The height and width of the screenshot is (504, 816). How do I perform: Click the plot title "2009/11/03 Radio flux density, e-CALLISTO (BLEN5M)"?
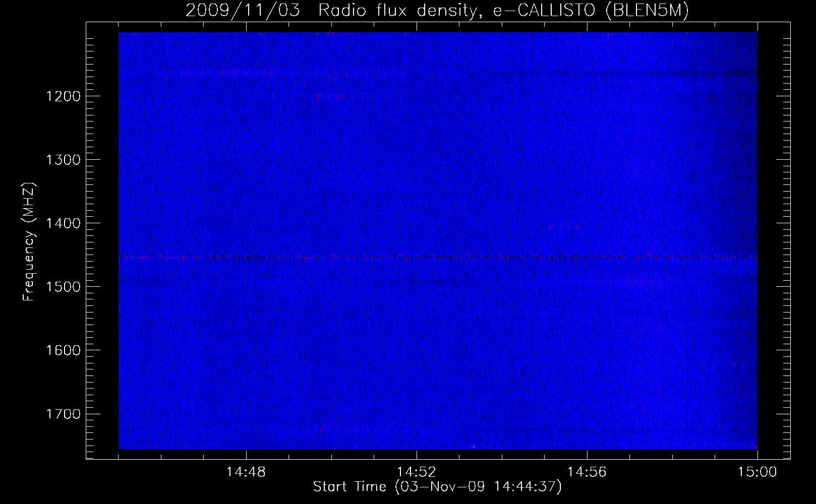coord(437,11)
